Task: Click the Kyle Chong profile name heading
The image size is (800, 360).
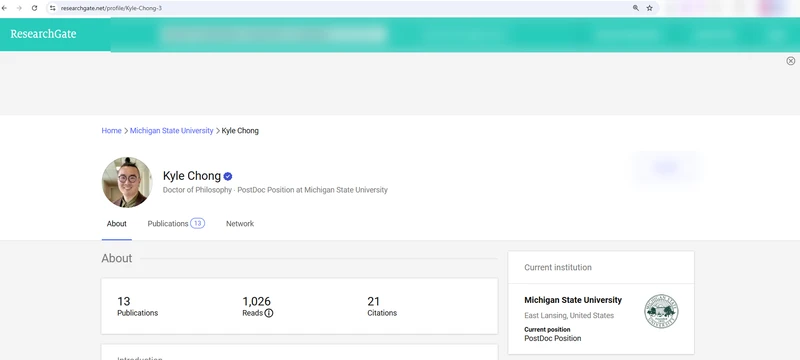Action: pos(192,176)
